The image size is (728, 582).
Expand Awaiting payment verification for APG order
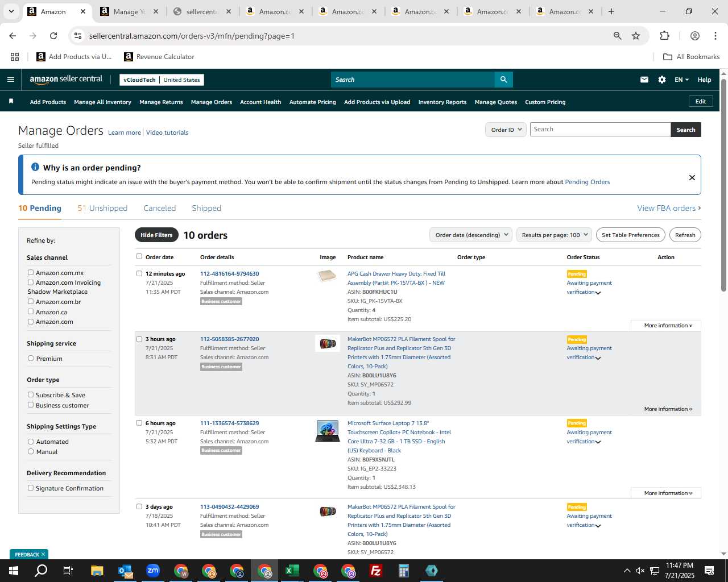pos(598,293)
